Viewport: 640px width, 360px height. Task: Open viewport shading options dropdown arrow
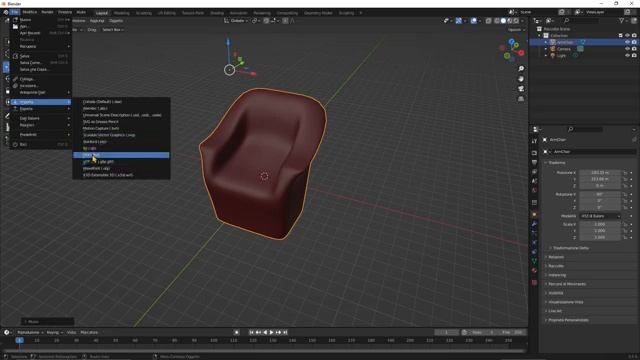[x=522, y=21]
